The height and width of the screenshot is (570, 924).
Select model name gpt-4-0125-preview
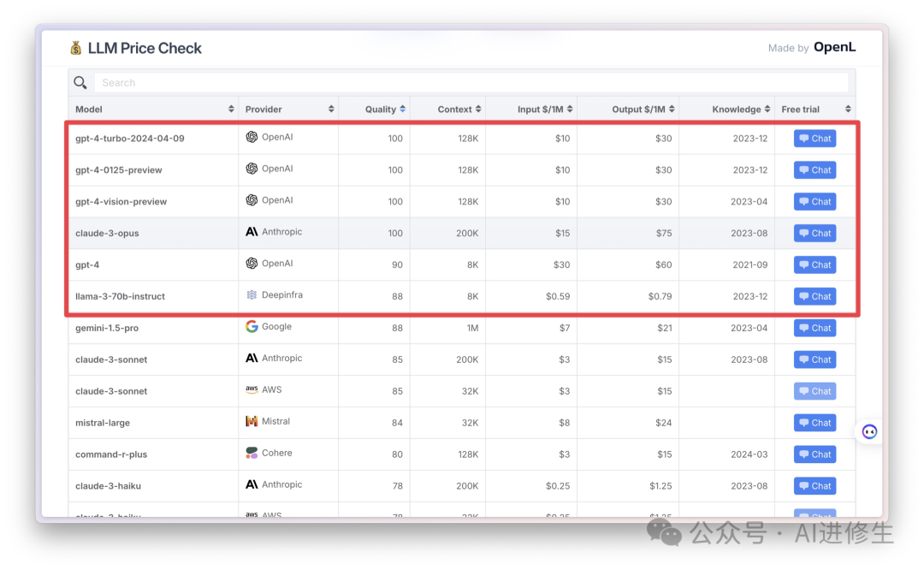118,170
